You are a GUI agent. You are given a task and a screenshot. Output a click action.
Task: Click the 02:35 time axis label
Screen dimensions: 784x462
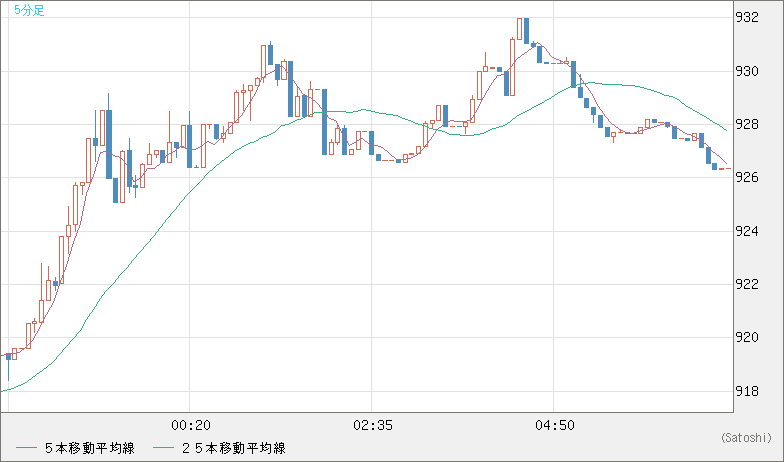372,426
